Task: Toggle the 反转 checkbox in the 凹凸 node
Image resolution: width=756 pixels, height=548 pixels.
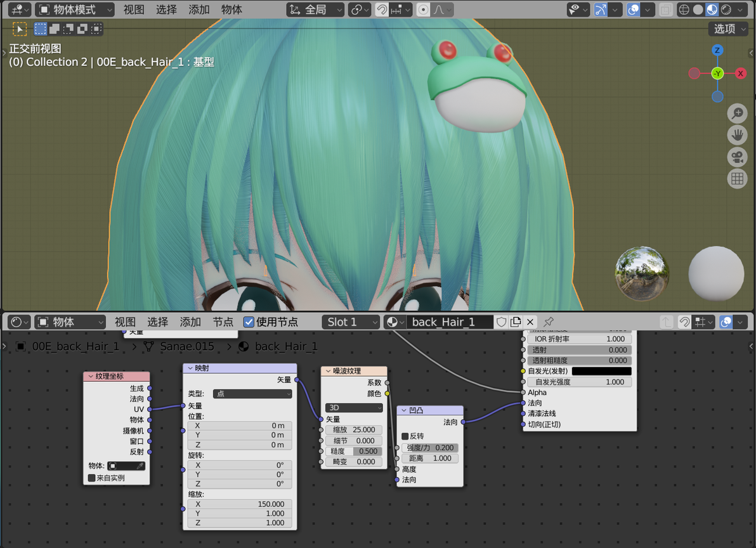Action: [x=405, y=436]
